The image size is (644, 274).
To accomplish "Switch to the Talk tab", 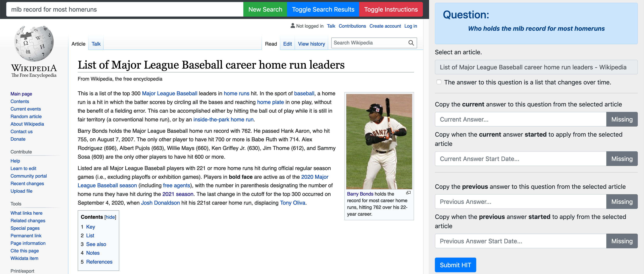I will pos(96,44).
